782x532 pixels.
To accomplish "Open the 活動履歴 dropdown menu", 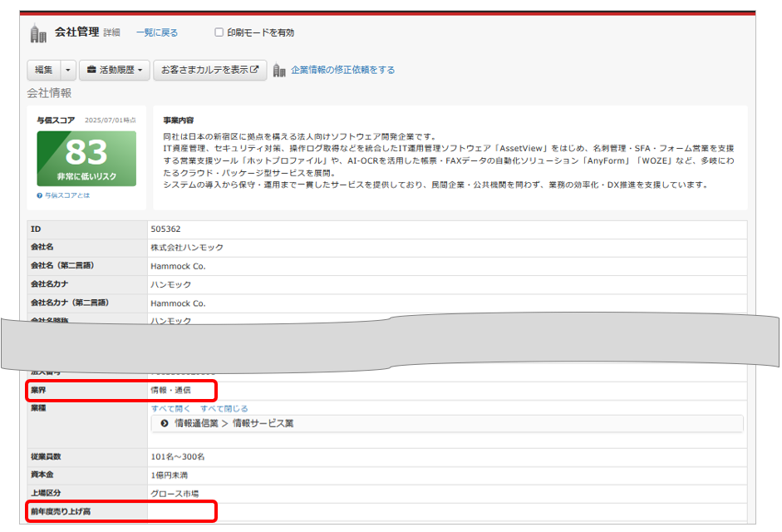I will pyautogui.click(x=115, y=71).
